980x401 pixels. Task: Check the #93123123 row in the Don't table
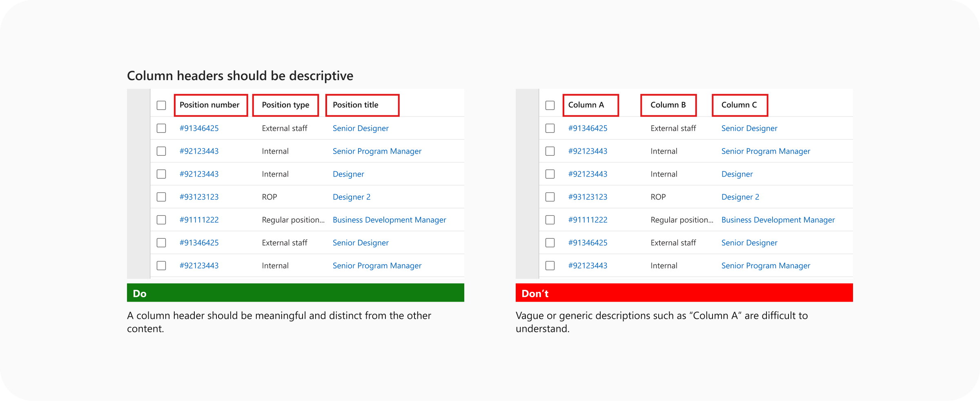pos(550,197)
